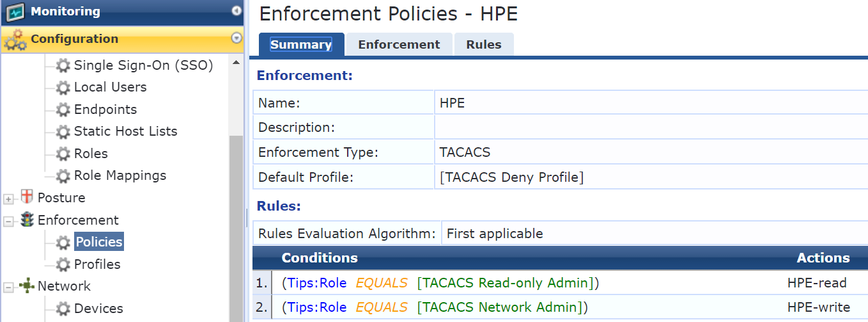Click the Description label
This screenshot has height=322, width=868.
coord(297,127)
